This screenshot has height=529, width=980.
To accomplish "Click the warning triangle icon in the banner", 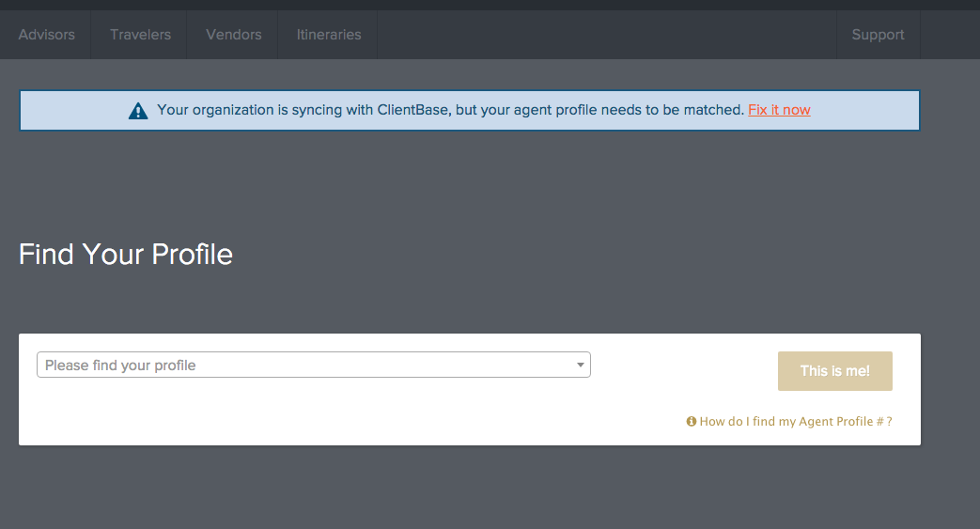I will (x=138, y=111).
